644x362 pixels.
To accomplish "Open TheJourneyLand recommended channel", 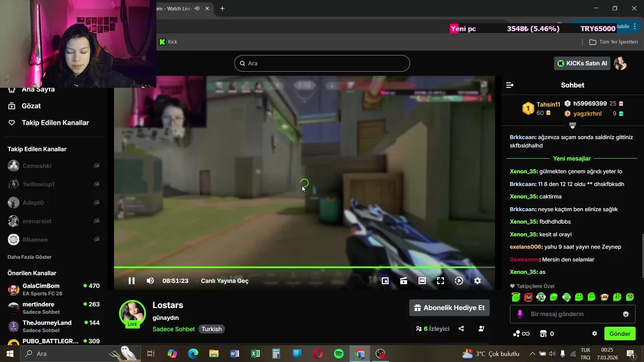I will [53, 326].
